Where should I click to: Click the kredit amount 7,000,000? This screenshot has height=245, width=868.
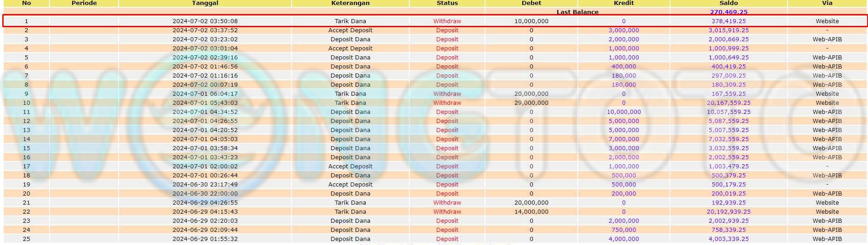point(624,139)
